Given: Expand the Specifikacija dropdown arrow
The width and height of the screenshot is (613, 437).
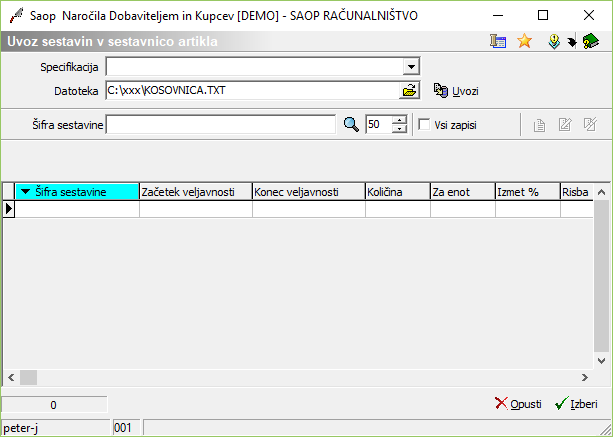Looking at the screenshot, I should 411,67.
